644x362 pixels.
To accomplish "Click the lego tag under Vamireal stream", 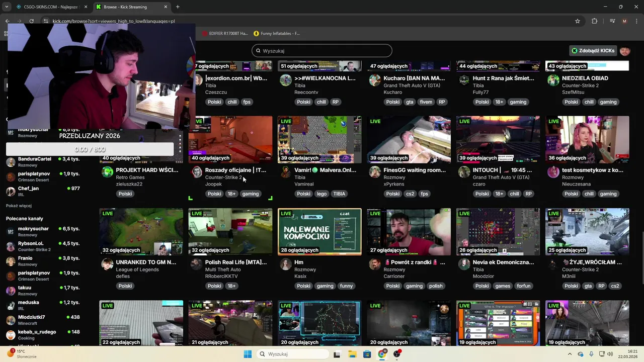I will (x=320, y=194).
